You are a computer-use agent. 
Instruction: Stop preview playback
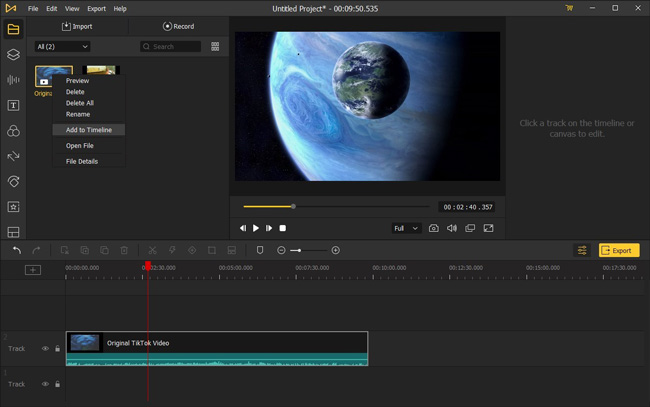[x=283, y=228]
